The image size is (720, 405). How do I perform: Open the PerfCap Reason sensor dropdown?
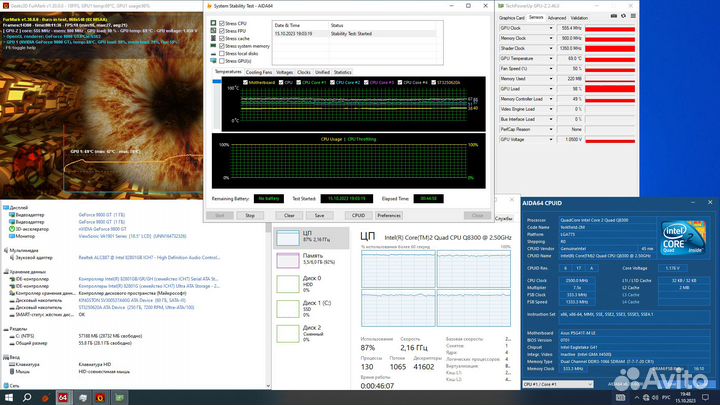[551, 129]
